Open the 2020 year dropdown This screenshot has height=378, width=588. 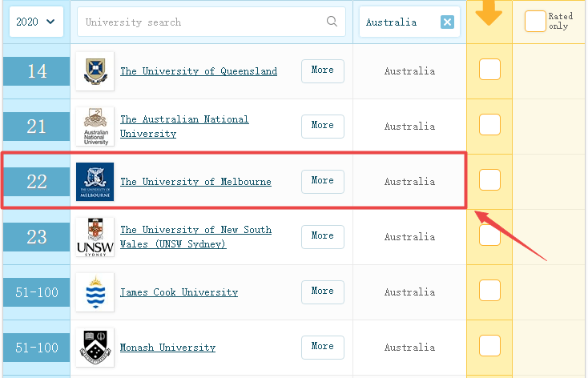point(36,22)
